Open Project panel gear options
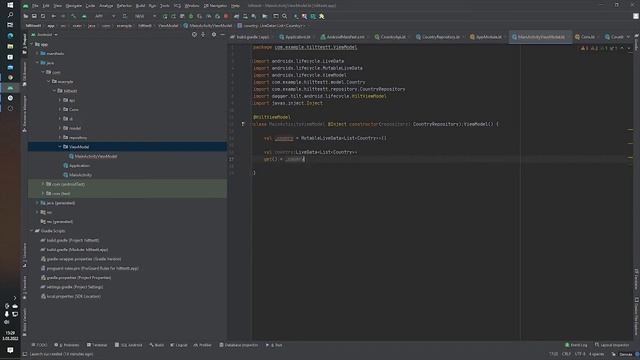Image resolution: width=640 pixels, height=360 pixels. click(x=213, y=35)
